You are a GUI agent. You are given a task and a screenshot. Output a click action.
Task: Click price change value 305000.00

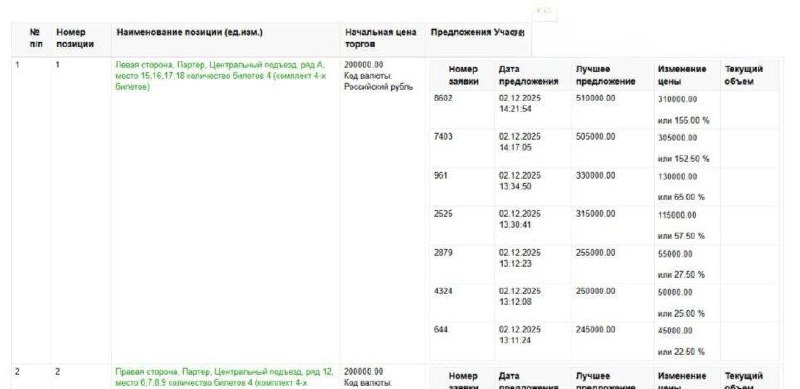click(677, 138)
